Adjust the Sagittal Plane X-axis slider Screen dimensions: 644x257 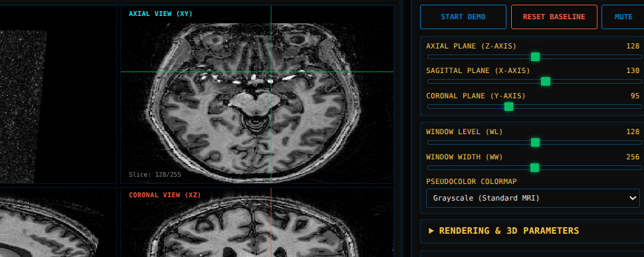pyautogui.click(x=534, y=81)
